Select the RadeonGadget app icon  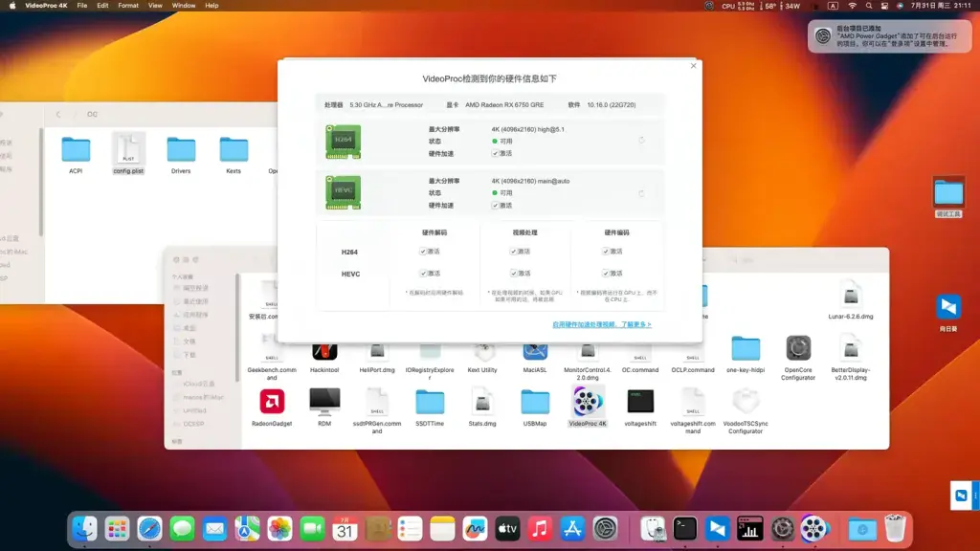point(272,402)
